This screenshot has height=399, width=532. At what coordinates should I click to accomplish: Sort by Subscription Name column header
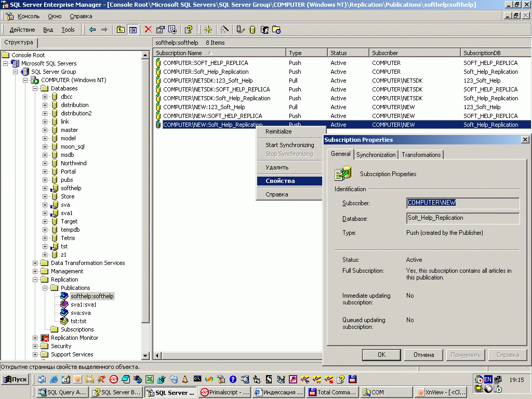(x=219, y=53)
